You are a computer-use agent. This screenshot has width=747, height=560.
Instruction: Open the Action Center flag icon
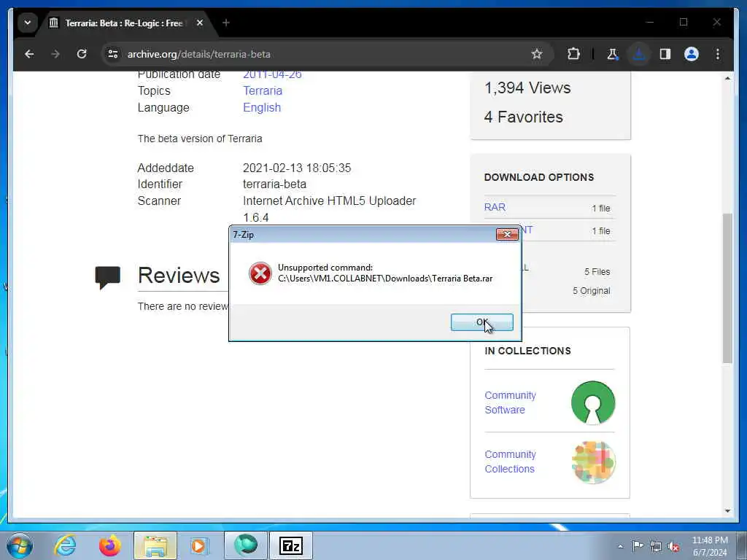(x=638, y=545)
